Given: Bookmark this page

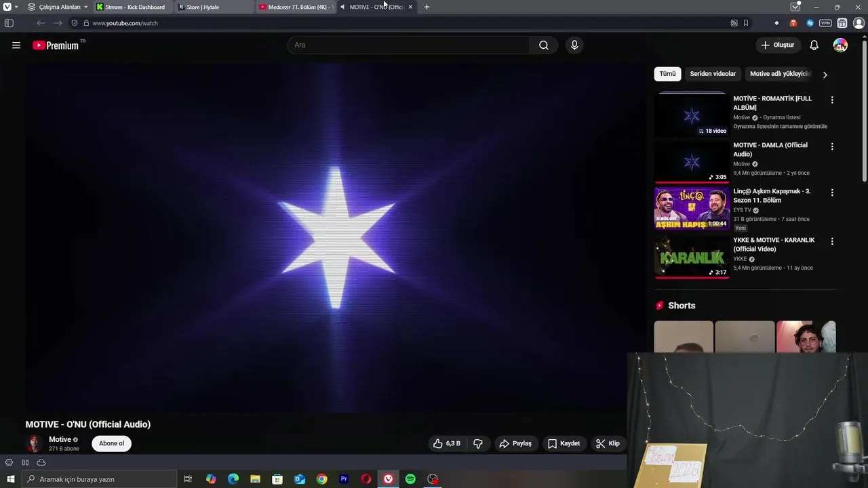Looking at the screenshot, I should coord(746,23).
